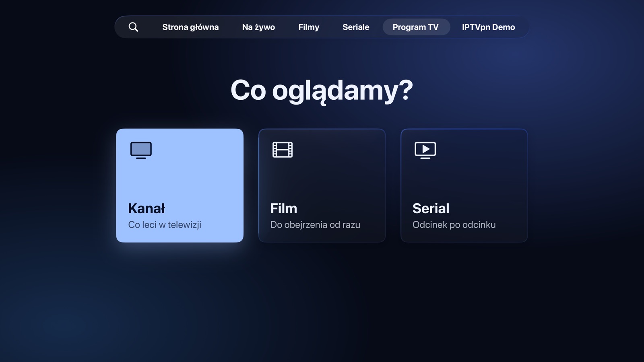
Task: Open the Seriale tab
Action: click(x=356, y=27)
